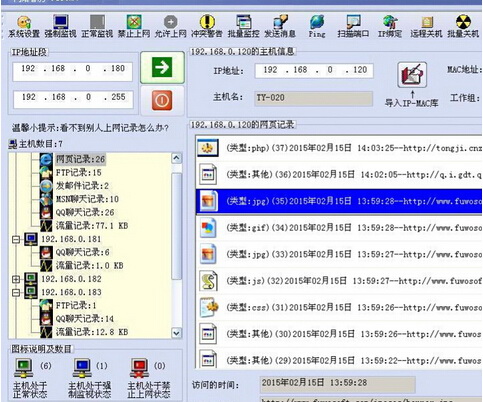Click the host tree scrollbar down arrow
The height and width of the screenshot is (402, 483).
point(177,333)
